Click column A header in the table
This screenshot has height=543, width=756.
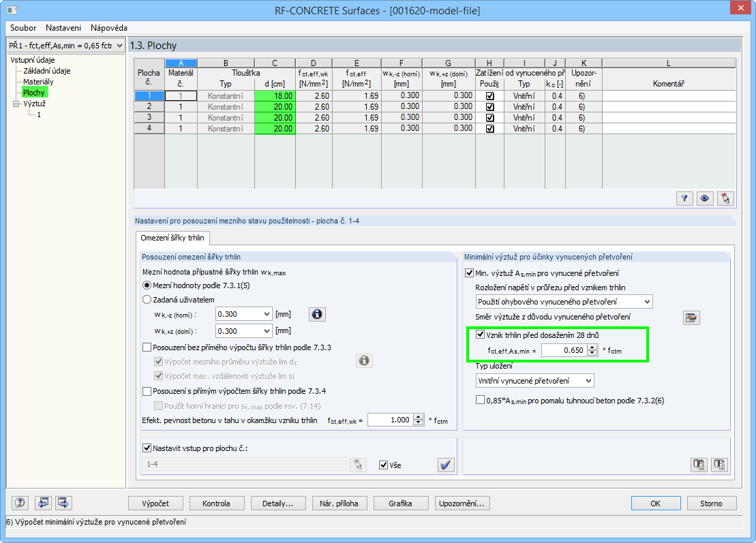tap(181, 63)
